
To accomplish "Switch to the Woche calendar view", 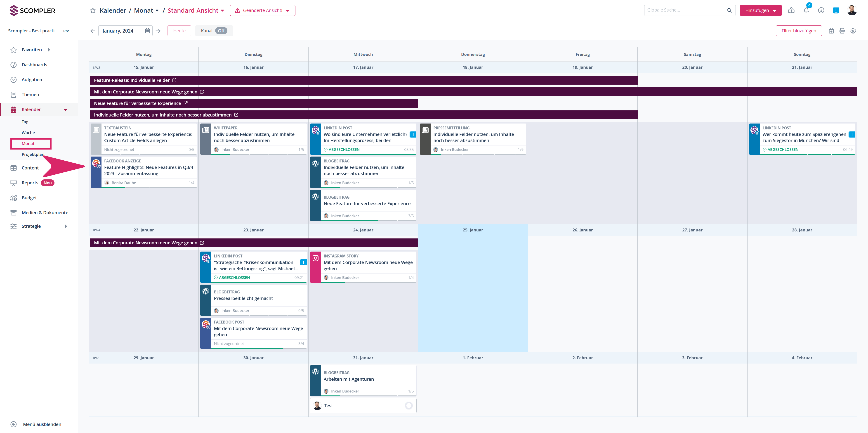I will [x=28, y=133].
